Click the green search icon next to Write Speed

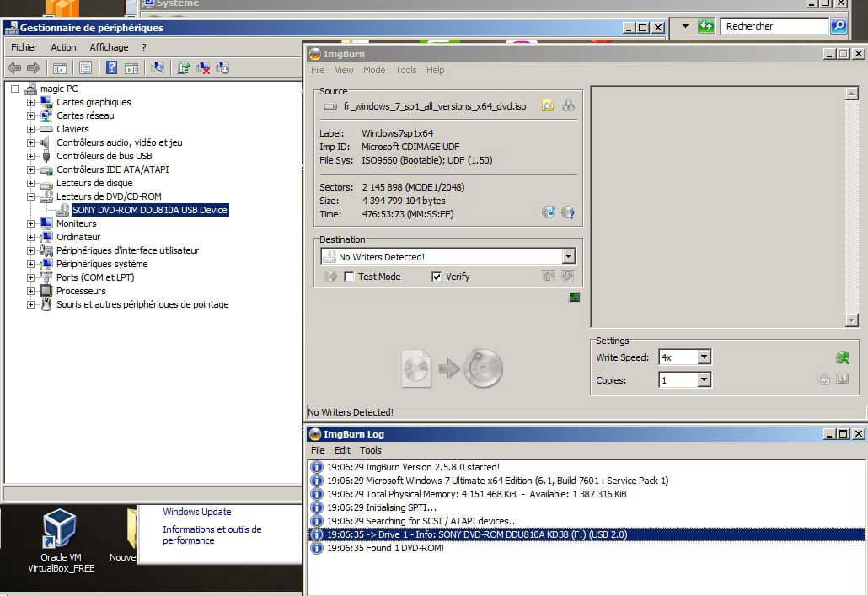coord(843,357)
